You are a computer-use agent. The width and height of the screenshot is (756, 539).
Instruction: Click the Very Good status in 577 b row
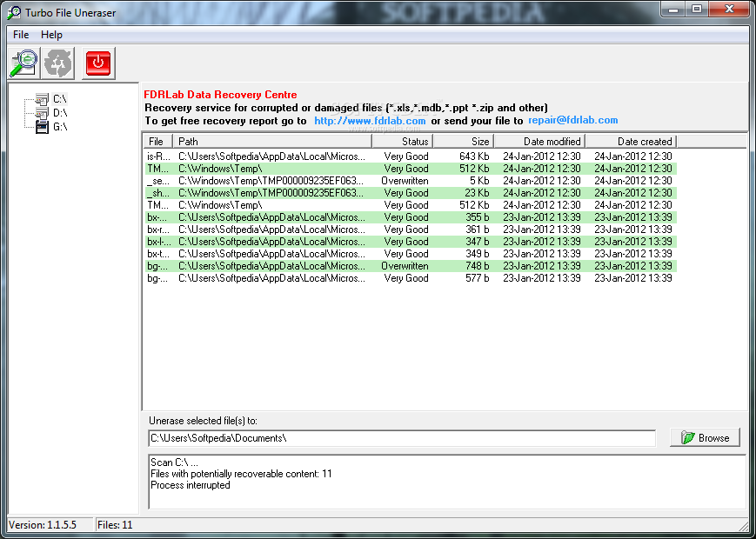[x=406, y=278]
